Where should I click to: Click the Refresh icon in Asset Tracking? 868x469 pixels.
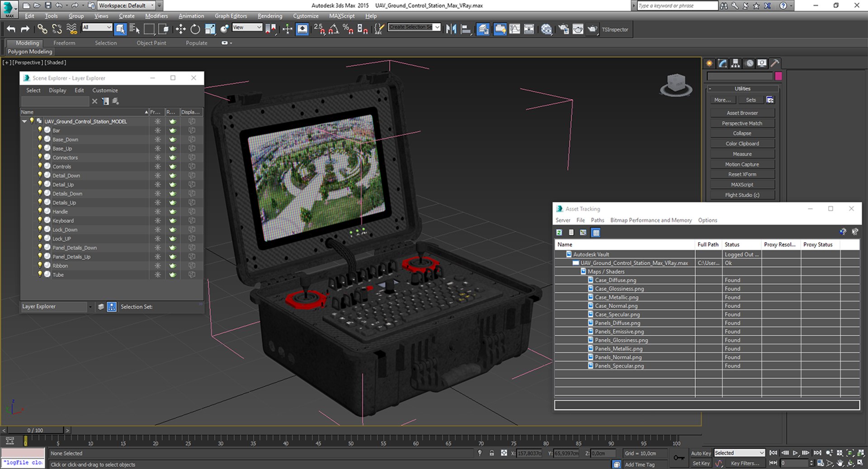pos(559,232)
